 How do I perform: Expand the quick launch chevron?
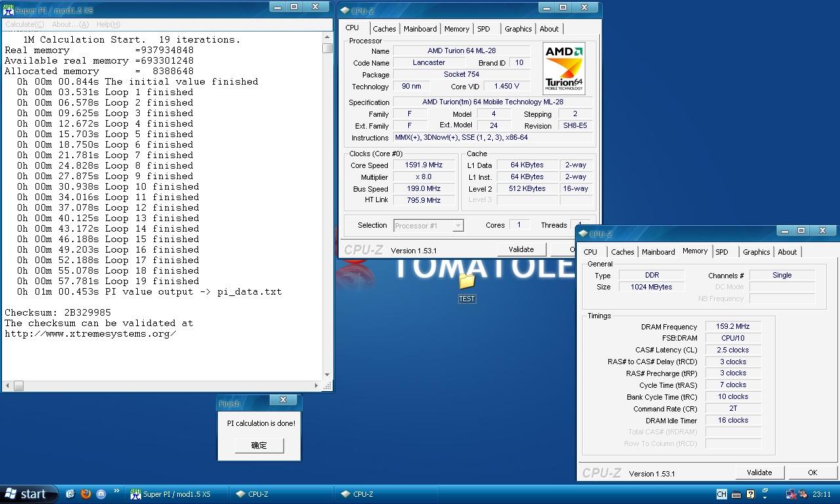pyautogui.click(x=117, y=491)
